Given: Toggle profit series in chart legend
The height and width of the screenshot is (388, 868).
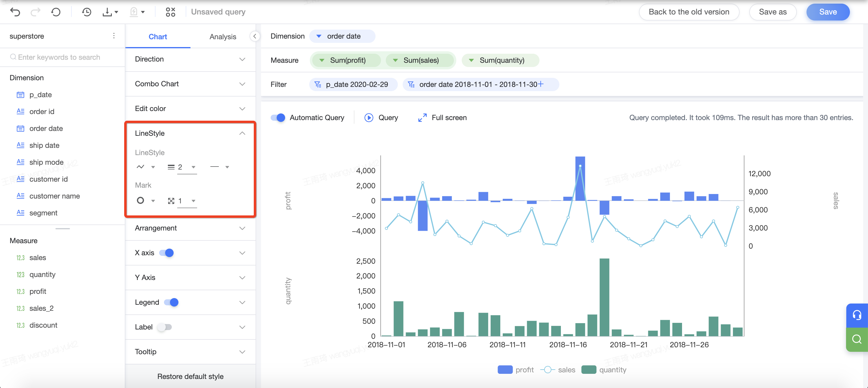Looking at the screenshot, I should tap(516, 370).
